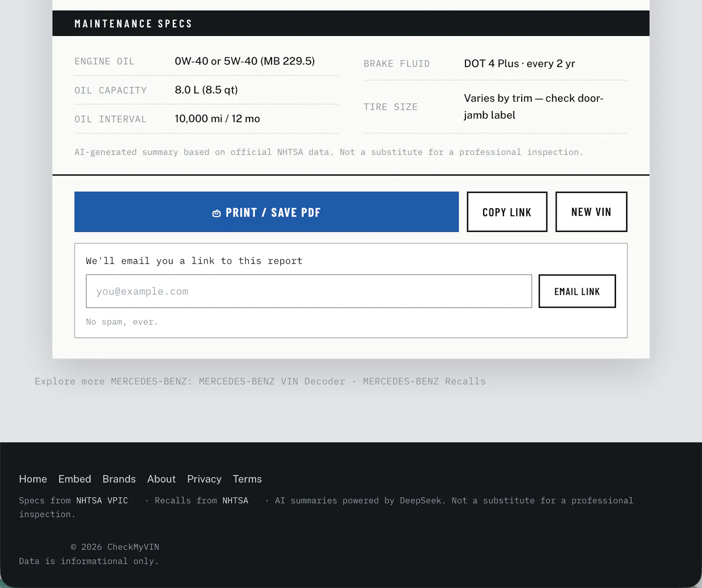Click the oil interval value 10,000 mi / 12 mo
The width and height of the screenshot is (702, 588).
point(217,119)
